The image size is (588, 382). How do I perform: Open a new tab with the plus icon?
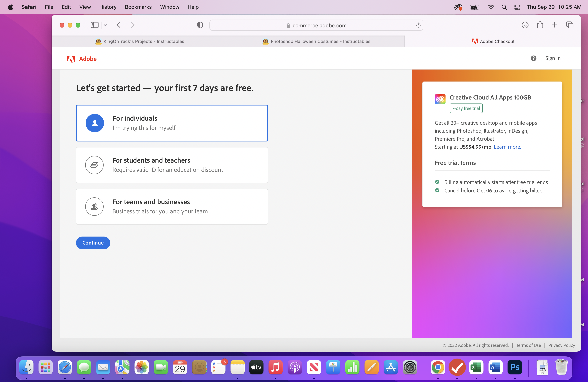click(555, 25)
